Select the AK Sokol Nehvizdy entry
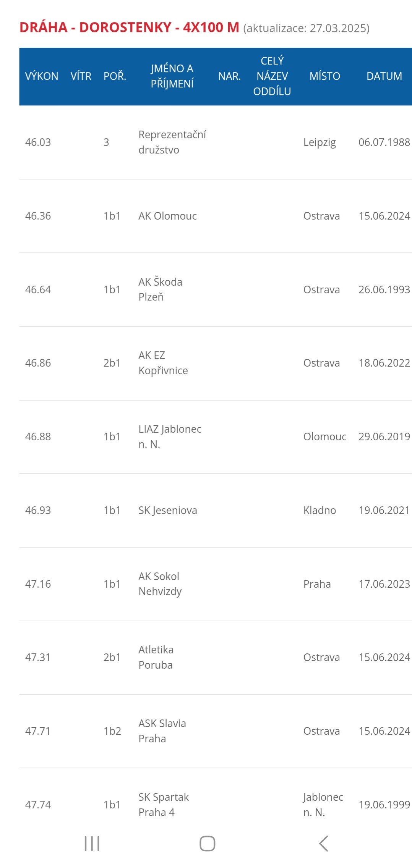This screenshot has height=868, width=412. coord(160,584)
